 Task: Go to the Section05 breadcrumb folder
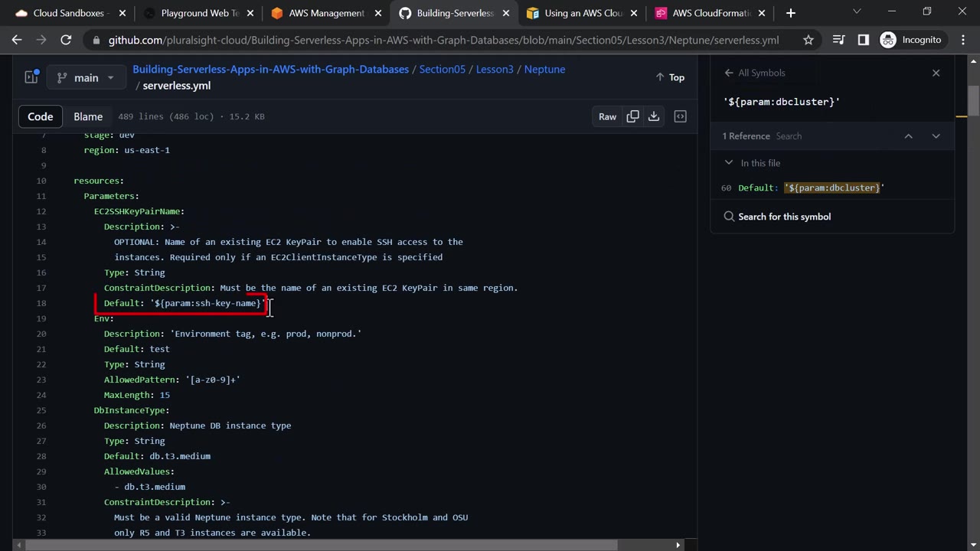click(443, 69)
